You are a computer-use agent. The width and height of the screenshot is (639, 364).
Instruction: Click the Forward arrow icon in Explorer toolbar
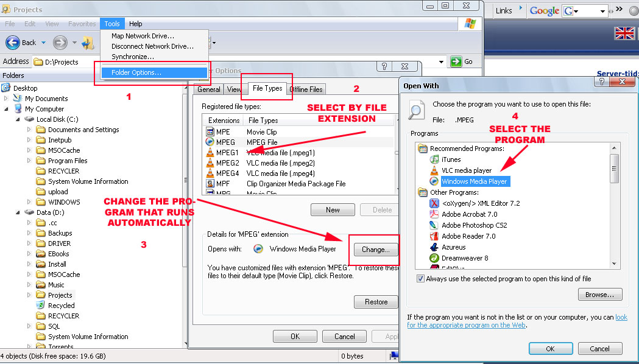60,43
